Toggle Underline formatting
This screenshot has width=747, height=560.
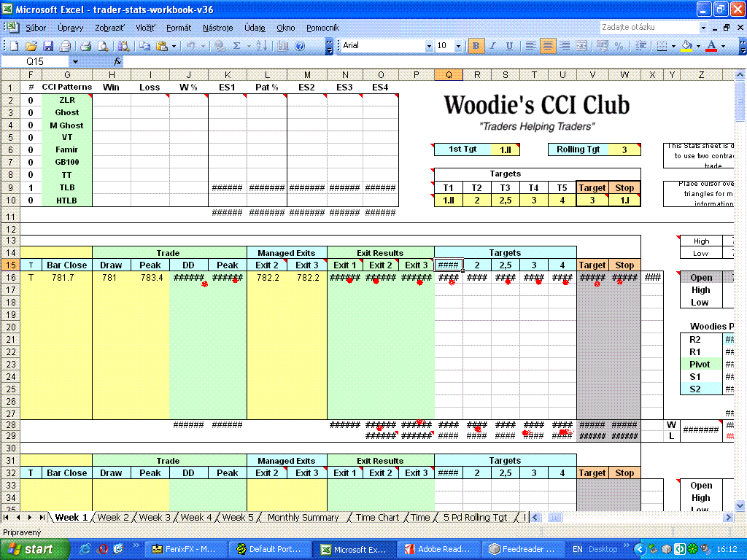[x=509, y=46]
